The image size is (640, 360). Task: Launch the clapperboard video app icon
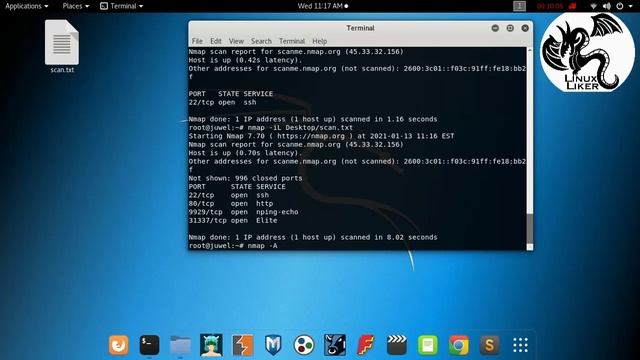click(x=397, y=345)
